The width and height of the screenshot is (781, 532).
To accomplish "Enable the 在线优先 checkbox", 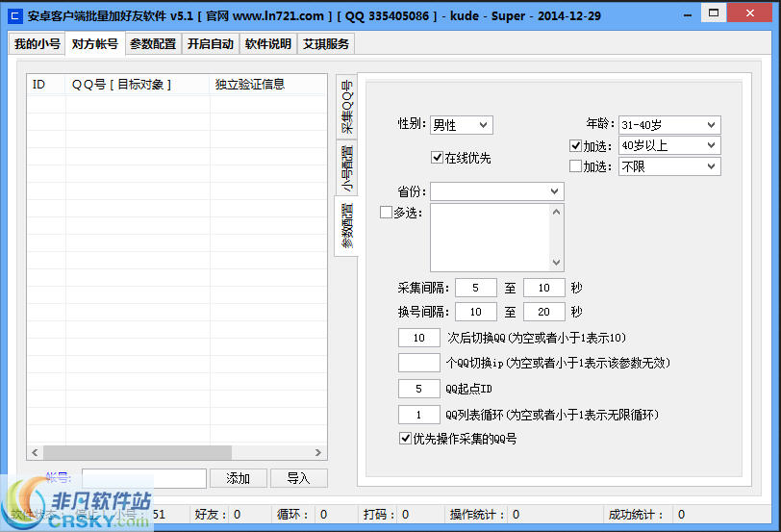I will [438, 157].
